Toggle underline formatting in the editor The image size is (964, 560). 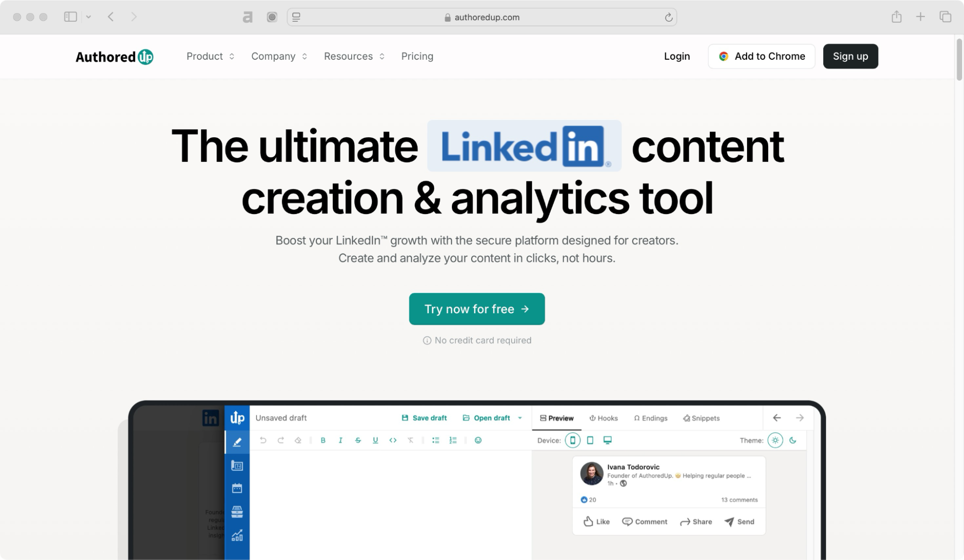[x=375, y=440]
